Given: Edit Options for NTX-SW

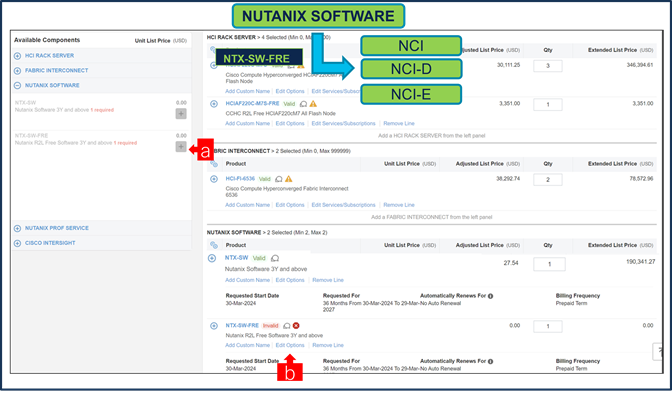Looking at the screenshot, I should point(290,280).
